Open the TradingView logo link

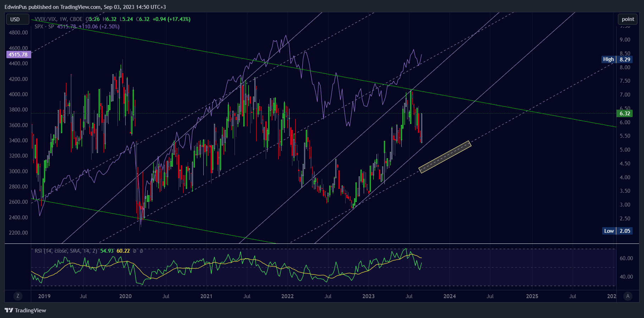pos(26,310)
